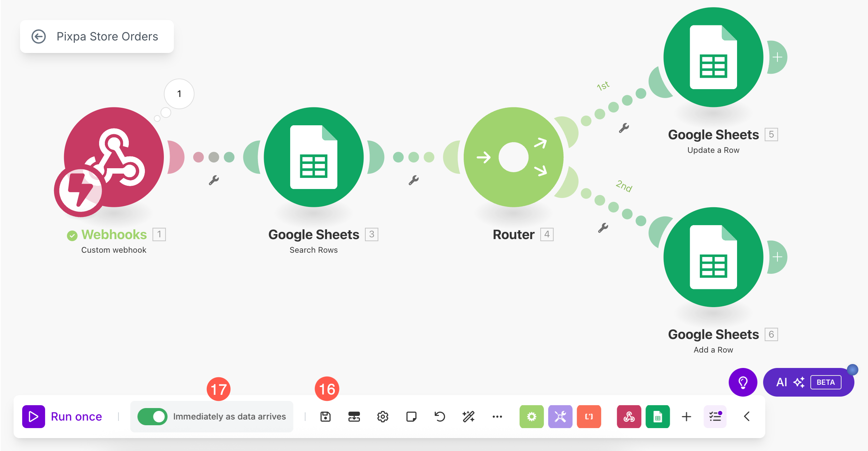Open the green Flow control tools icon
The height and width of the screenshot is (451, 868).
pos(532,417)
